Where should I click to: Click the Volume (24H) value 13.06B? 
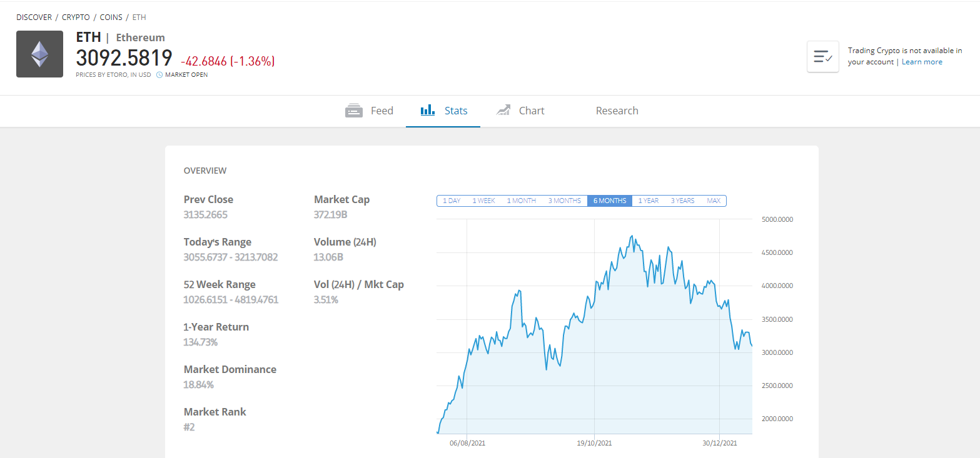328,257
